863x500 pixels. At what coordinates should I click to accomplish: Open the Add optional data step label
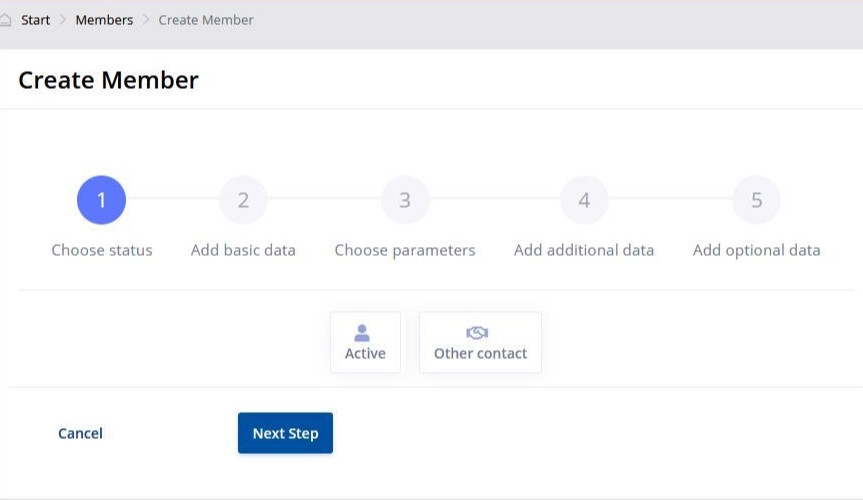(756, 250)
